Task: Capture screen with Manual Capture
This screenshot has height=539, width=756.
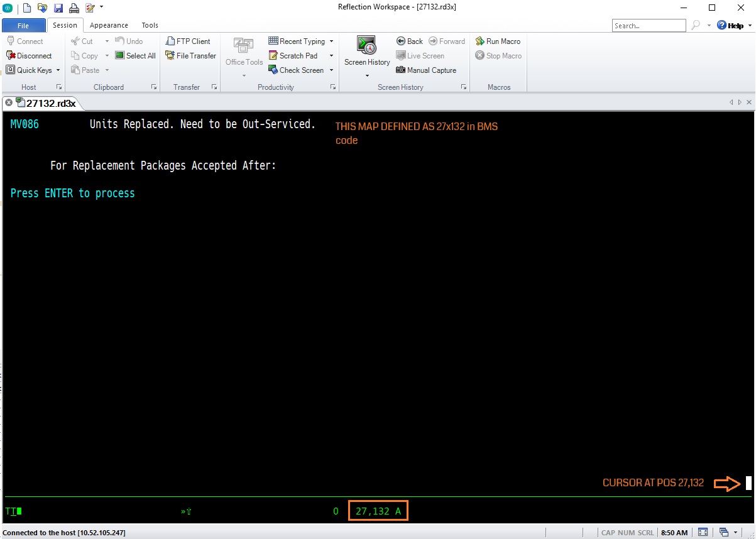Action: 427,70
